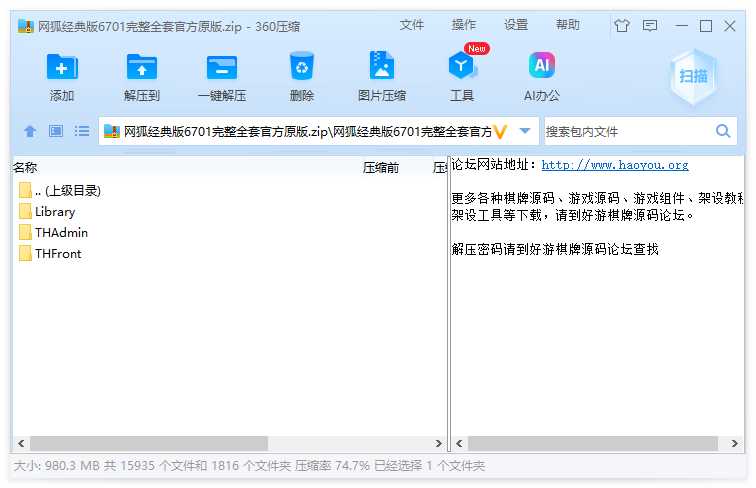Open the 文件 menu
The image size is (756, 488).
[412, 25]
